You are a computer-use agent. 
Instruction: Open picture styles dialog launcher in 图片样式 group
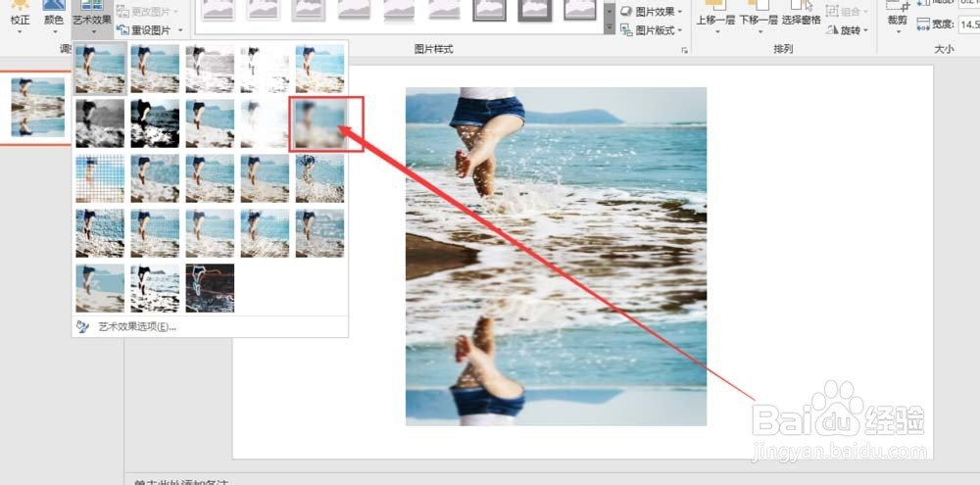click(x=685, y=51)
